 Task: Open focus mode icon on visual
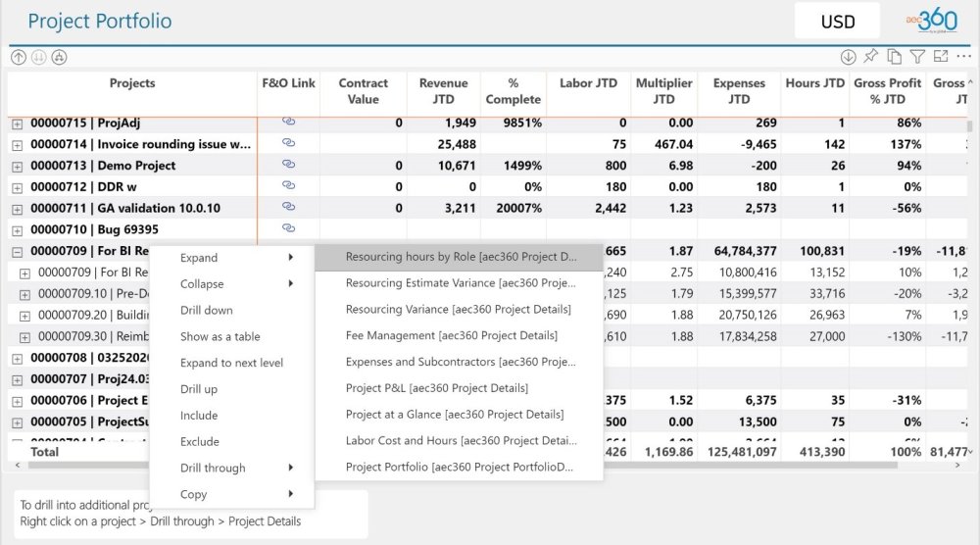(x=941, y=56)
